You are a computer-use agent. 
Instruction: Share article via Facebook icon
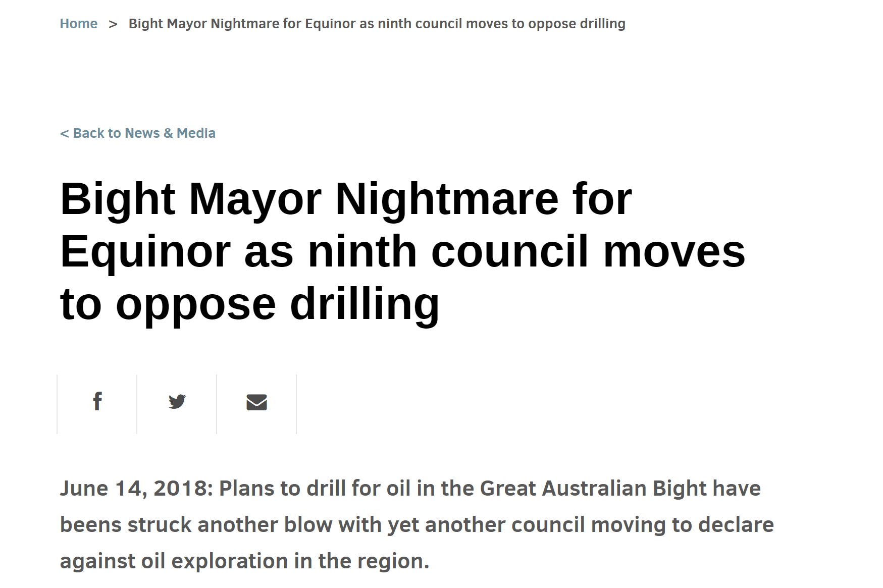(x=97, y=402)
